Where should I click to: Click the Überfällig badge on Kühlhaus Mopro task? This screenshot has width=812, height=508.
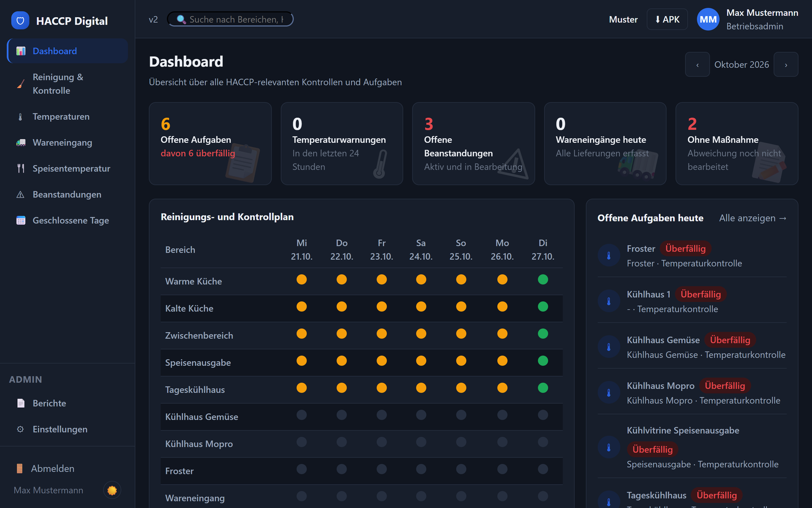pos(725,386)
